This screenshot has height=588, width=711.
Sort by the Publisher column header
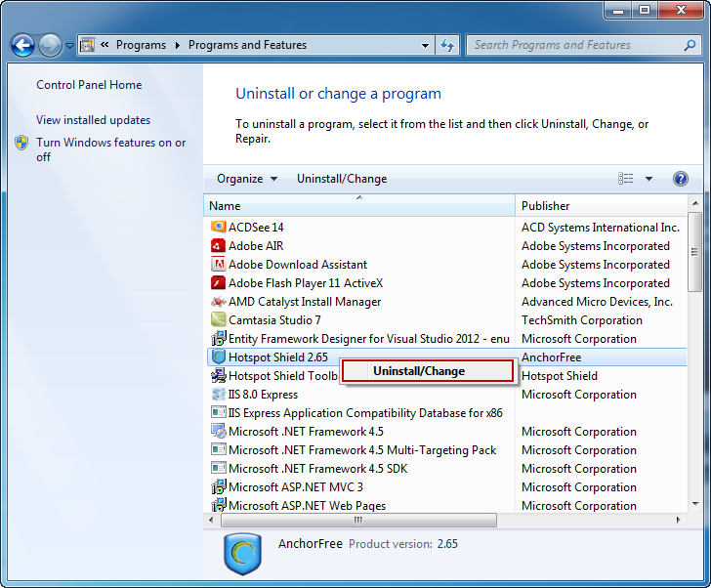[601, 206]
